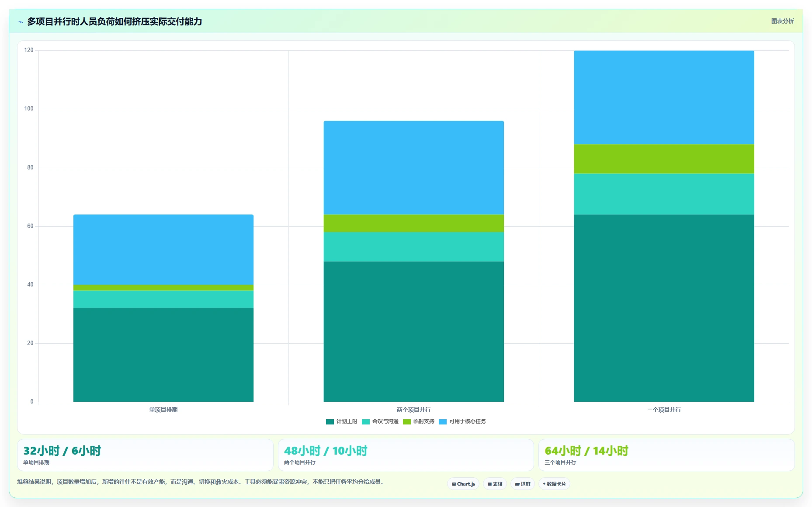Viewport: 812px width, 507px height.
Task: Click the blue segment in the 两个项目并行 bar
Action: point(414,168)
